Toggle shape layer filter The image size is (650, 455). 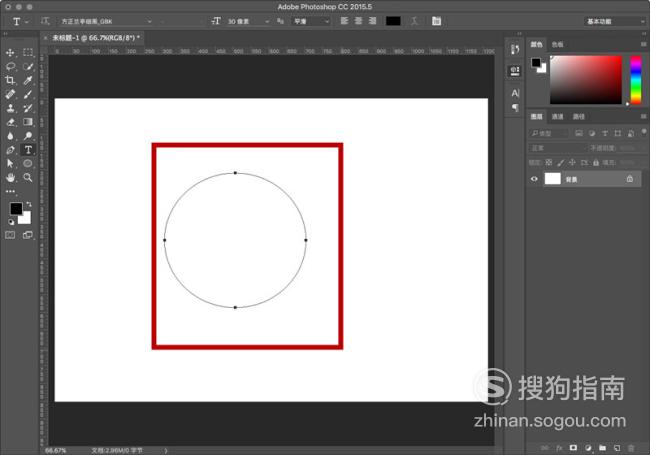click(618, 133)
